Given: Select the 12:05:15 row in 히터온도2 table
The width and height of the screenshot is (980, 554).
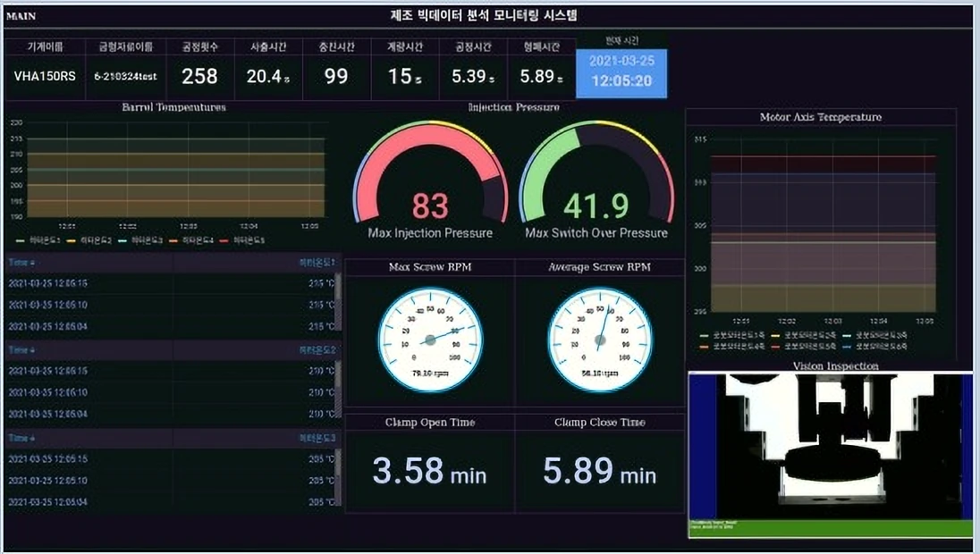Looking at the screenshot, I should 171,371.
